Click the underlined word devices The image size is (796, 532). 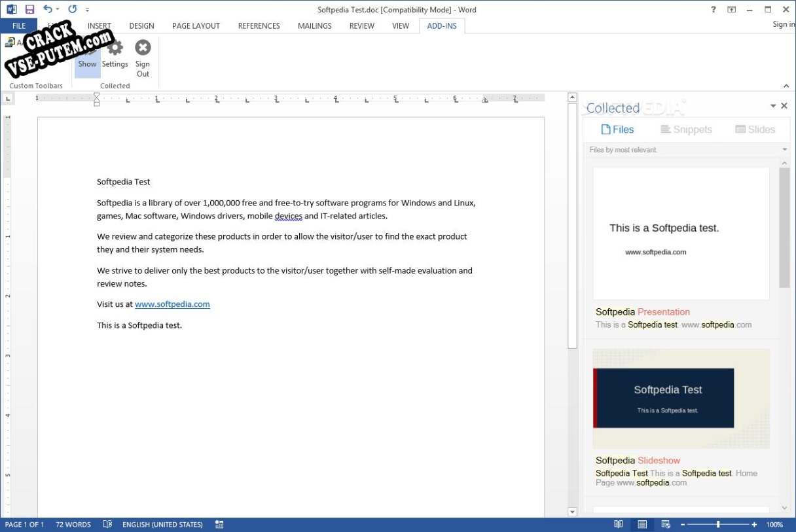(x=288, y=216)
